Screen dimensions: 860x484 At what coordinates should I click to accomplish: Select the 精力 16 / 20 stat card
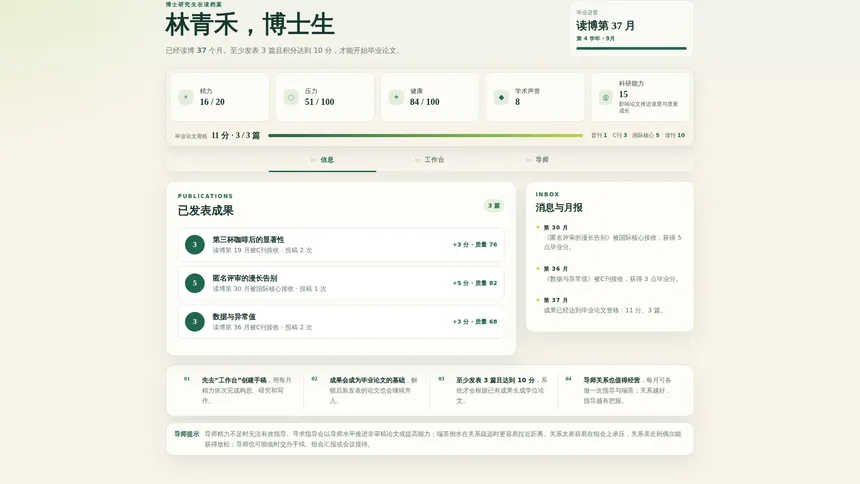point(220,97)
